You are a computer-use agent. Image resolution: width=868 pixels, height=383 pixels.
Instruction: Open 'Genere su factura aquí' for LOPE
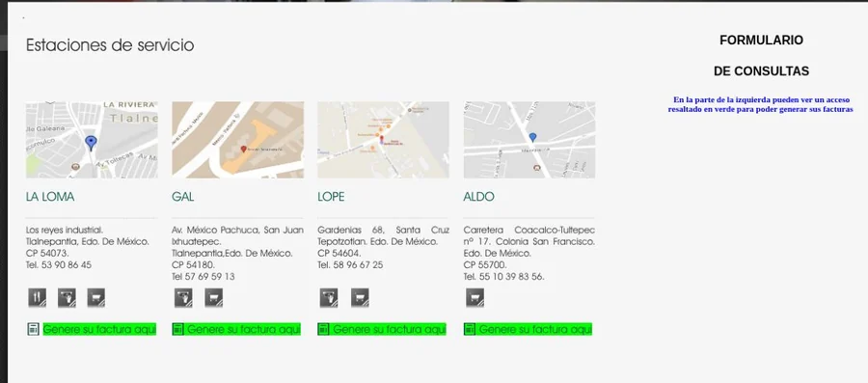pos(390,329)
